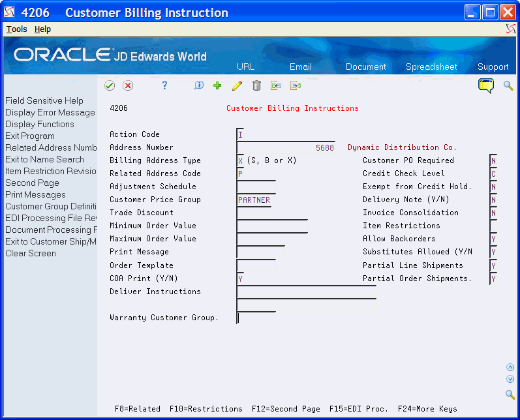The height and width of the screenshot is (420, 520).
Task: Select Document Processing in the sidebar
Action: coord(51,230)
